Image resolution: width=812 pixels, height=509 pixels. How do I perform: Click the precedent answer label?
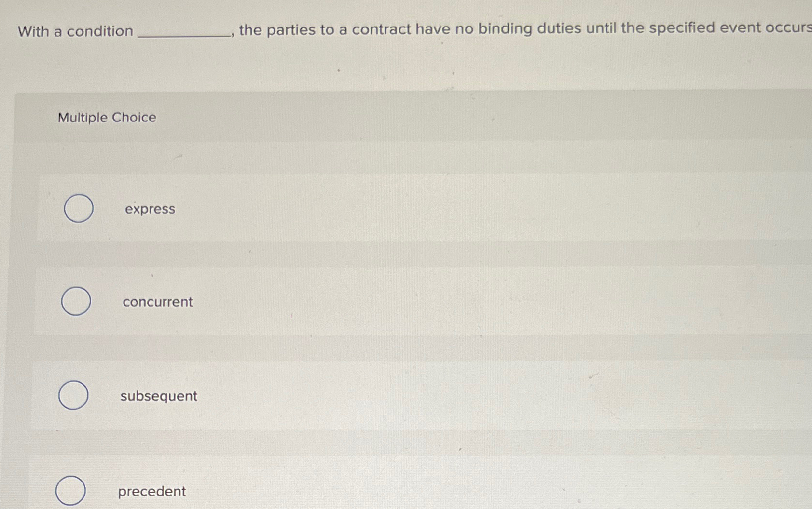[x=151, y=491]
